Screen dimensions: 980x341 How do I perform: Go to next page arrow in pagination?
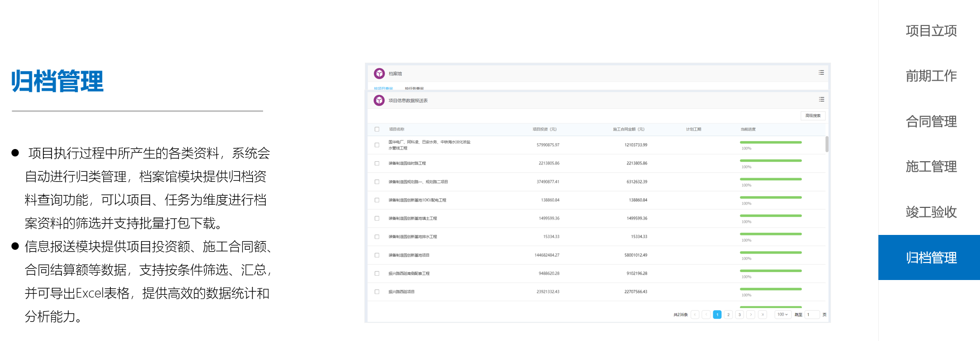click(x=751, y=314)
